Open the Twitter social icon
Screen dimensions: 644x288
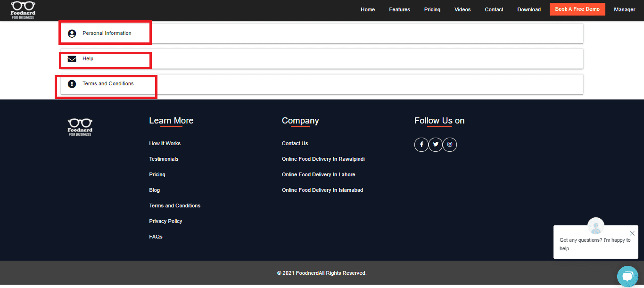click(436, 144)
